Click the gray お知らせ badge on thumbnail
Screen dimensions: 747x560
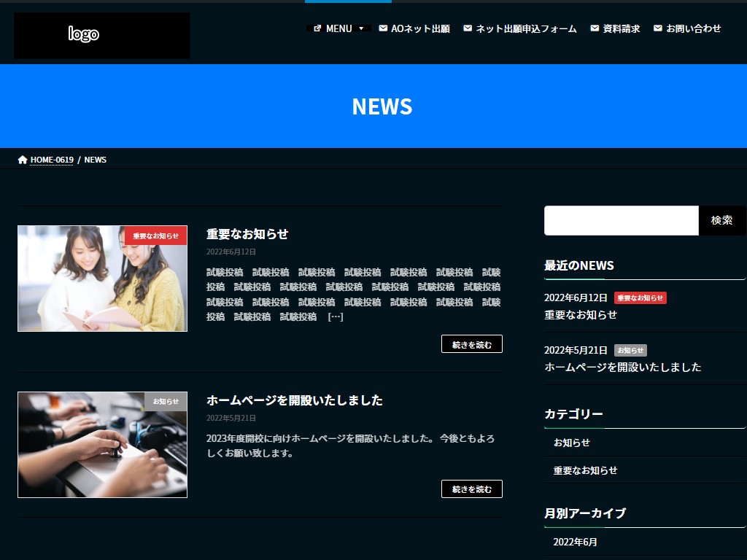click(166, 401)
